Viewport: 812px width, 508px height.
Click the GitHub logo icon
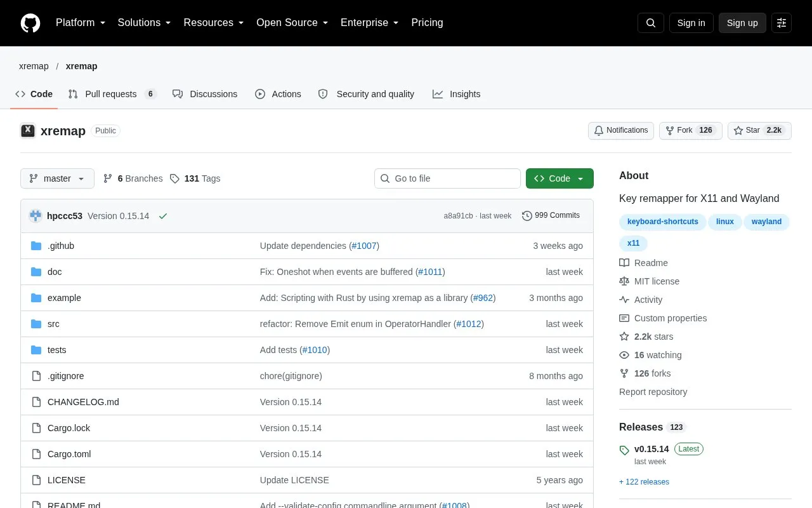(30, 23)
